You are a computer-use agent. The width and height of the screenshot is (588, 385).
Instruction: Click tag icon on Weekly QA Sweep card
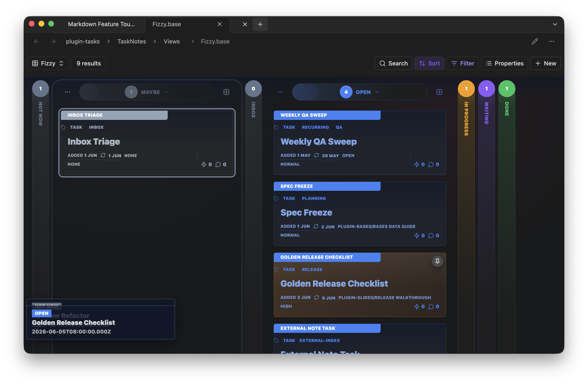pos(276,127)
